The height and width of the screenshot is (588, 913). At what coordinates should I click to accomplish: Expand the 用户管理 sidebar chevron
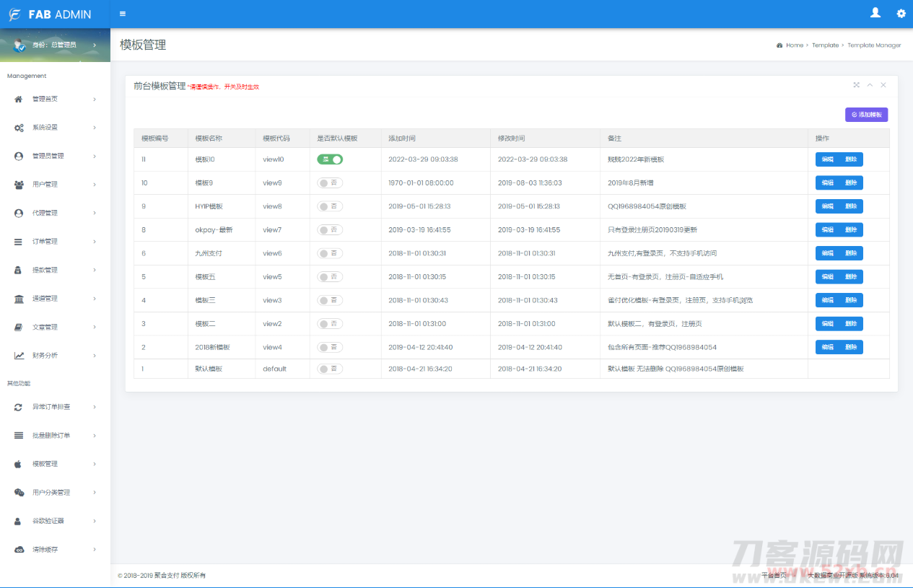(x=95, y=185)
